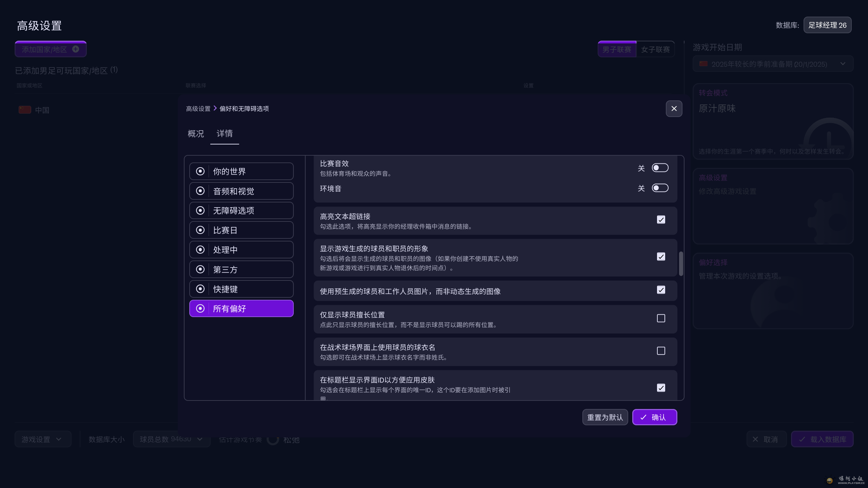This screenshot has height=488, width=868.
Task: Select the 比赛日 category icon
Action: pyautogui.click(x=200, y=230)
